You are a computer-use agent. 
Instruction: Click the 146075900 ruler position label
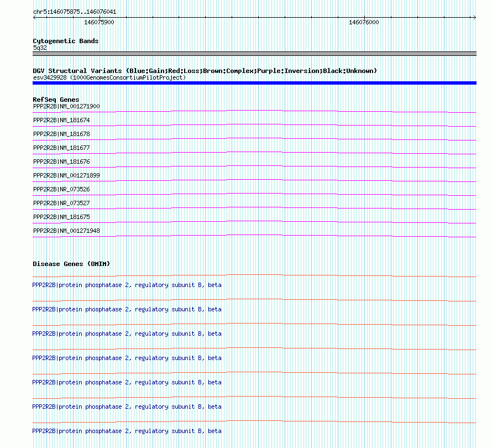coord(99,22)
